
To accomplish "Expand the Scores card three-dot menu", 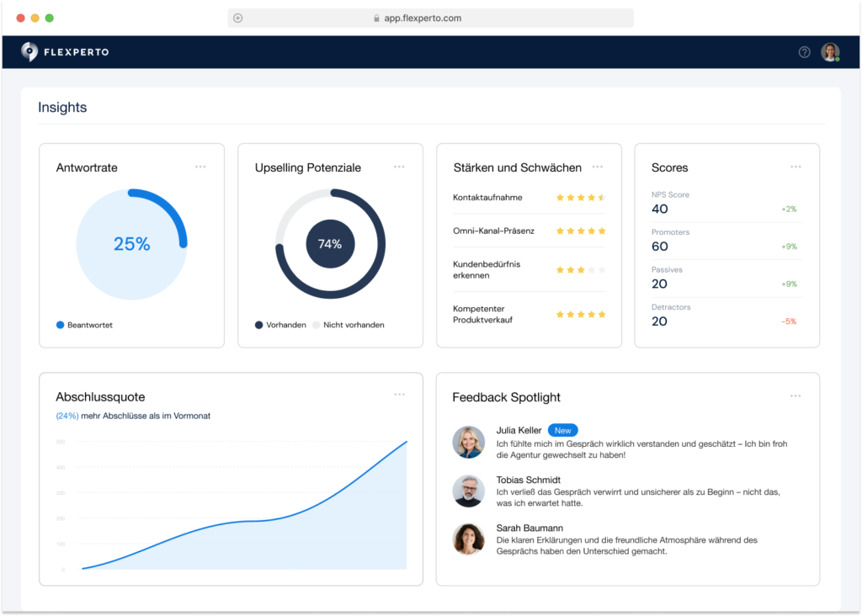I will point(795,167).
